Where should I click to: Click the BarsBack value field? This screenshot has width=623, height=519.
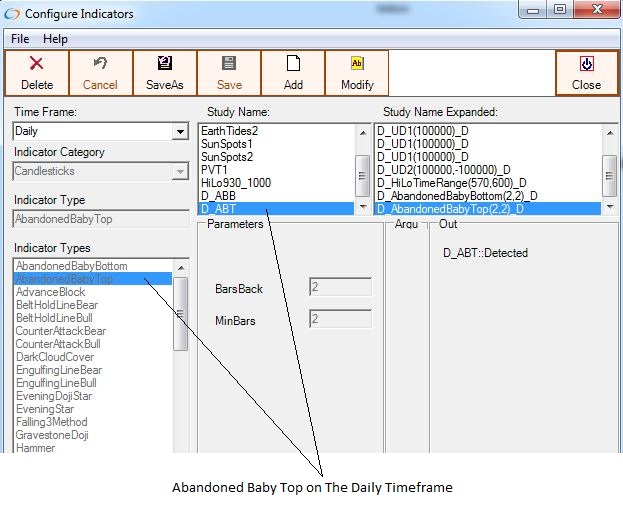(340, 288)
